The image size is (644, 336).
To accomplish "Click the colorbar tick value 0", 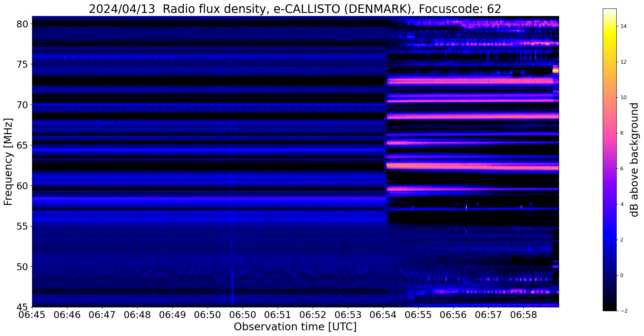I will pos(622,276).
